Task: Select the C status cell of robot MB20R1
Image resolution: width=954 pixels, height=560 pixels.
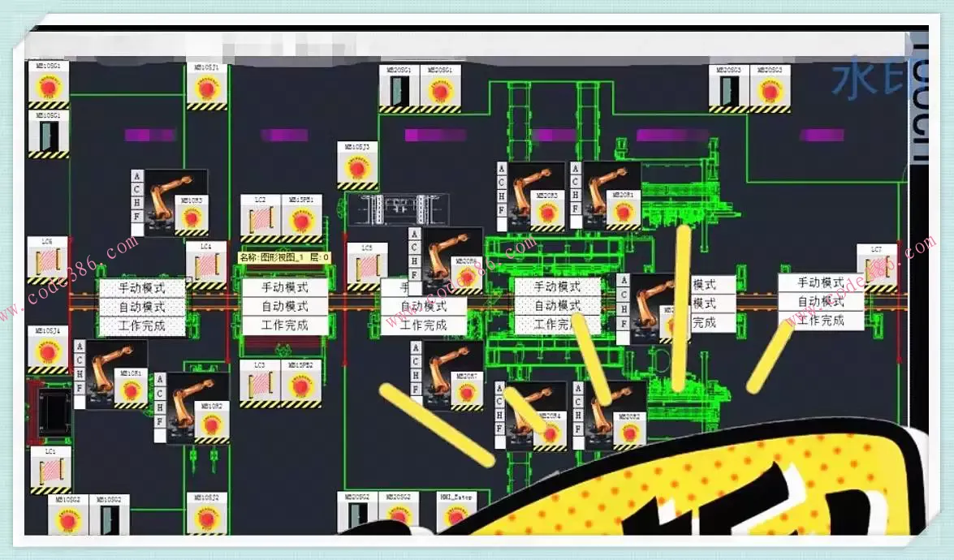Action: tap(576, 181)
